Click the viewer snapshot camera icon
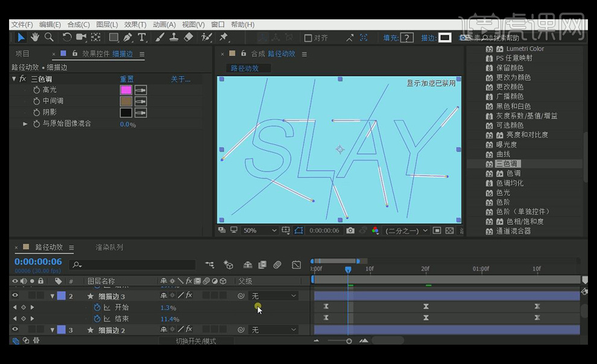The width and height of the screenshot is (597, 364). coord(350,230)
